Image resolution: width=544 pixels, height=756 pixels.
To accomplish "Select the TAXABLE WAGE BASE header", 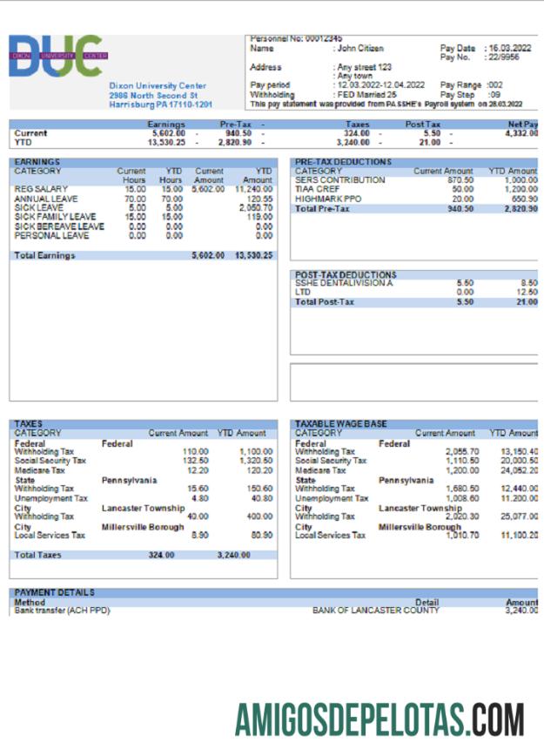I will 340,423.
